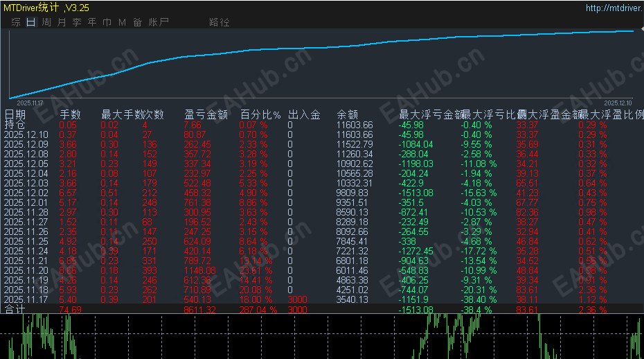Open the http://mtdriver link
Image resolution: width=644 pixels, height=359 pixels.
(614, 8)
